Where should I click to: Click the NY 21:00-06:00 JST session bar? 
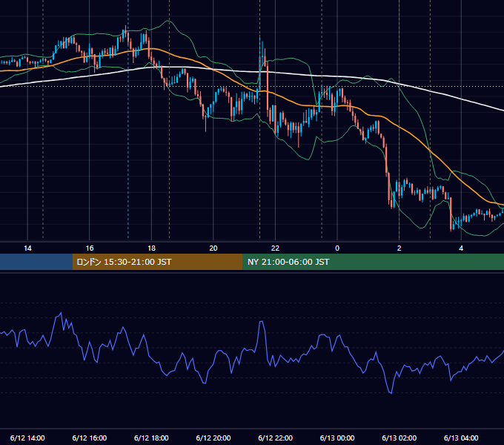[373, 262]
